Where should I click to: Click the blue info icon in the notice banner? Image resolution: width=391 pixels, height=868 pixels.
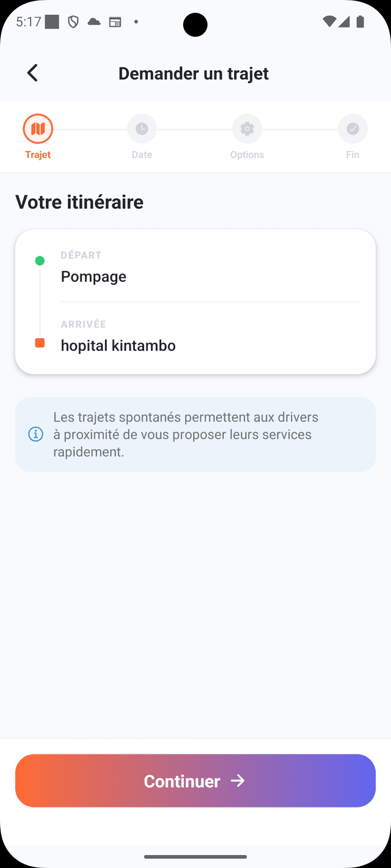click(35, 434)
